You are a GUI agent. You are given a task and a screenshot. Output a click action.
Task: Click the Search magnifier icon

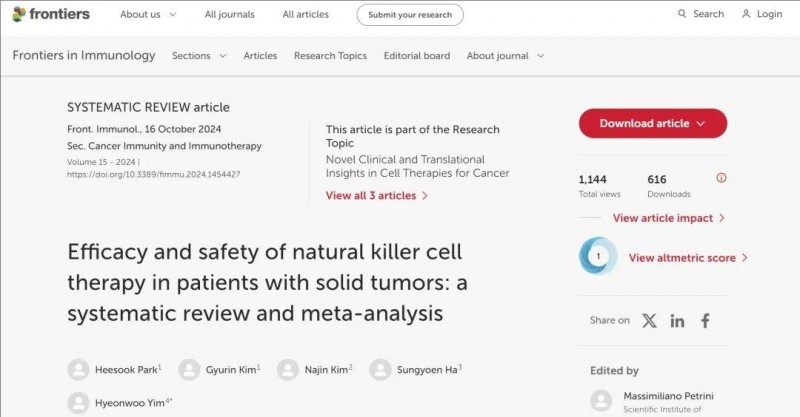click(x=682, y=14)
